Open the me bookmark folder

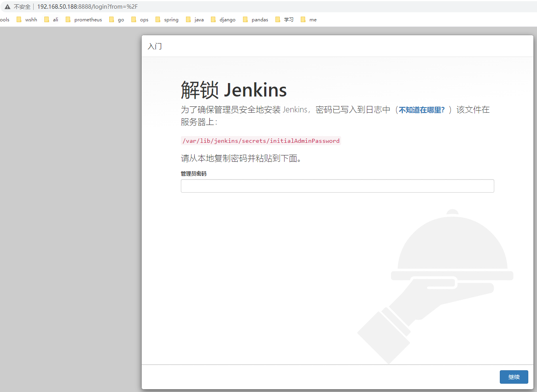[309, 19]
